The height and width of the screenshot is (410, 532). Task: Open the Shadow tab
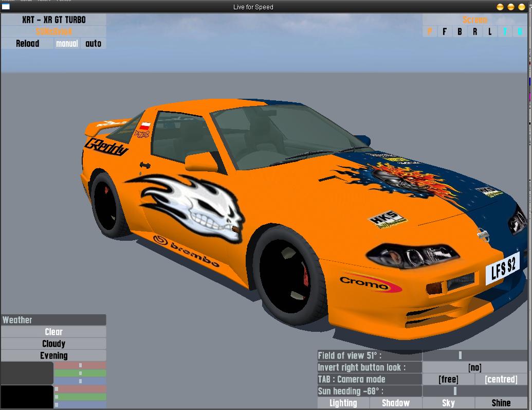[396, 403]
